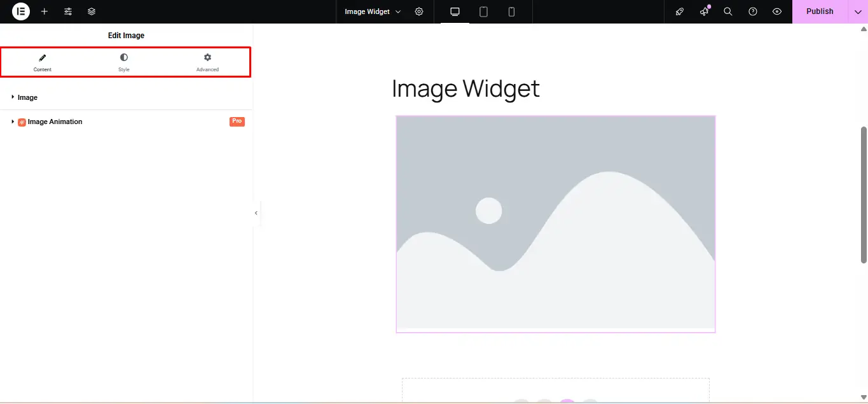Open page settings gear in top bar
Viewport: 868px width, 404px height.
(419, 11)
